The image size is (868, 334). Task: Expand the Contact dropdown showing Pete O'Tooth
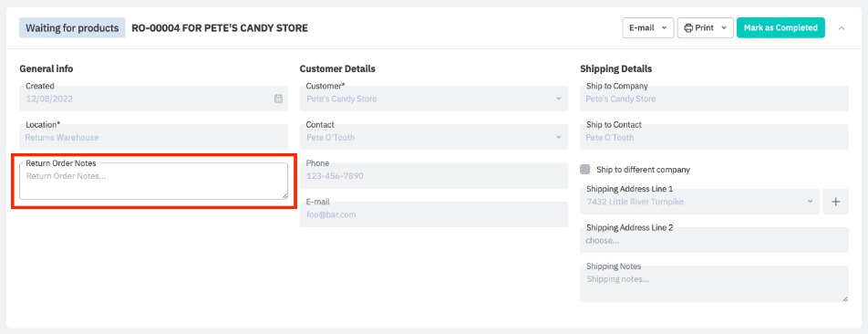[x=559, y=138]
